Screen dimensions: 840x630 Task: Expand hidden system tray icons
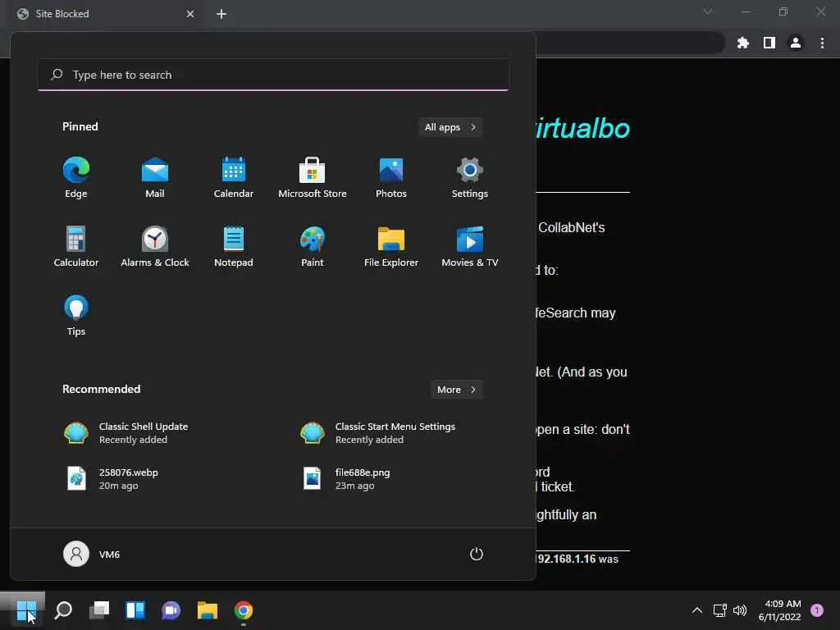pos(697,610)
